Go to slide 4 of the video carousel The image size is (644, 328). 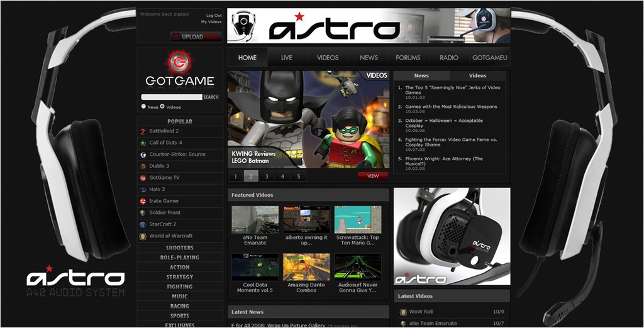coord(282,176)
